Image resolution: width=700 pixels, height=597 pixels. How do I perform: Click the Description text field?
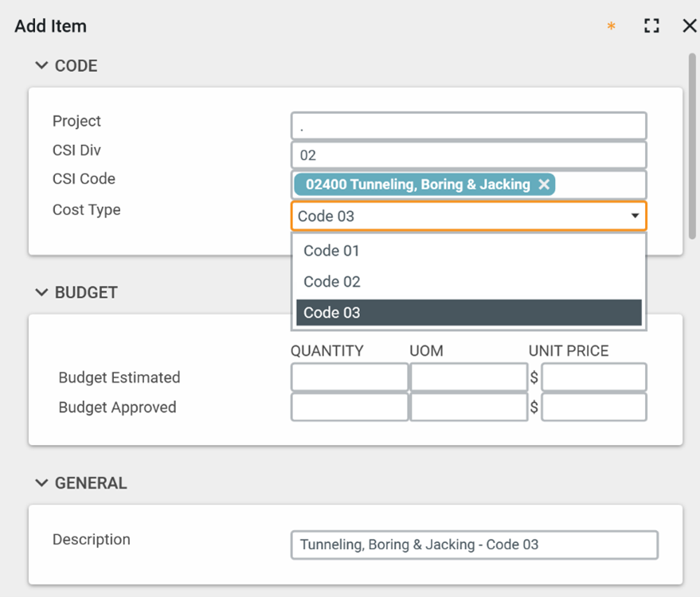click(474, 545)
